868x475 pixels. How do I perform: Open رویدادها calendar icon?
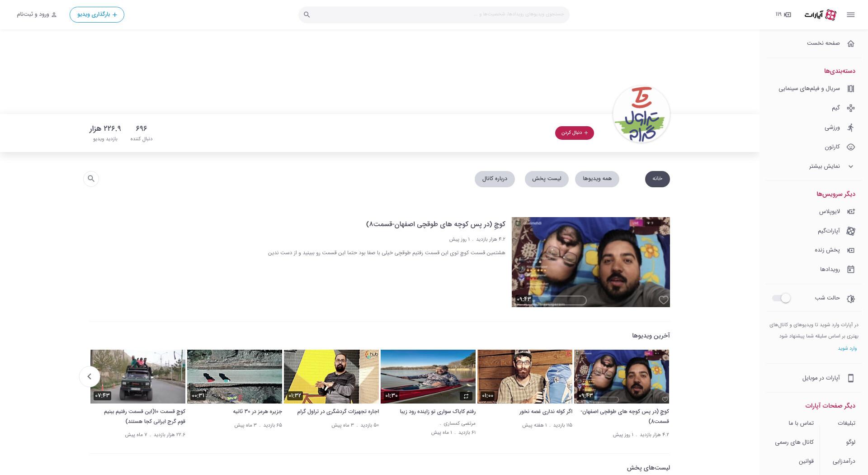(850, 269)
